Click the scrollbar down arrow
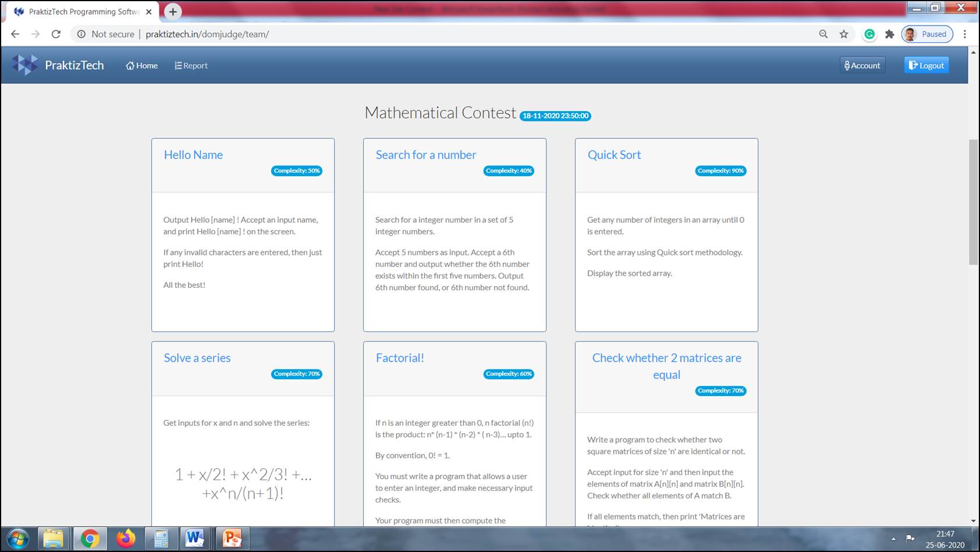 [x=974, y=521]
